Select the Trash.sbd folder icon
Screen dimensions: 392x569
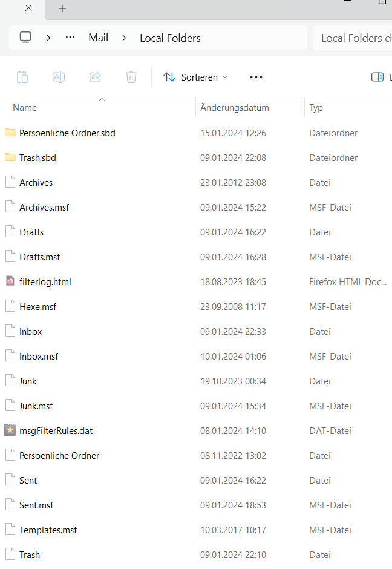click(10, 157)
